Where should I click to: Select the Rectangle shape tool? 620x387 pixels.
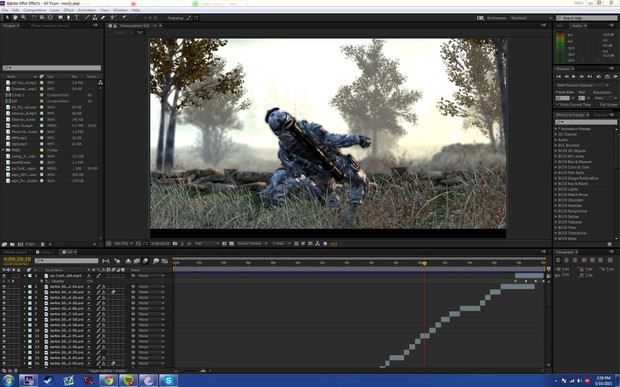[x=60, y=18]
